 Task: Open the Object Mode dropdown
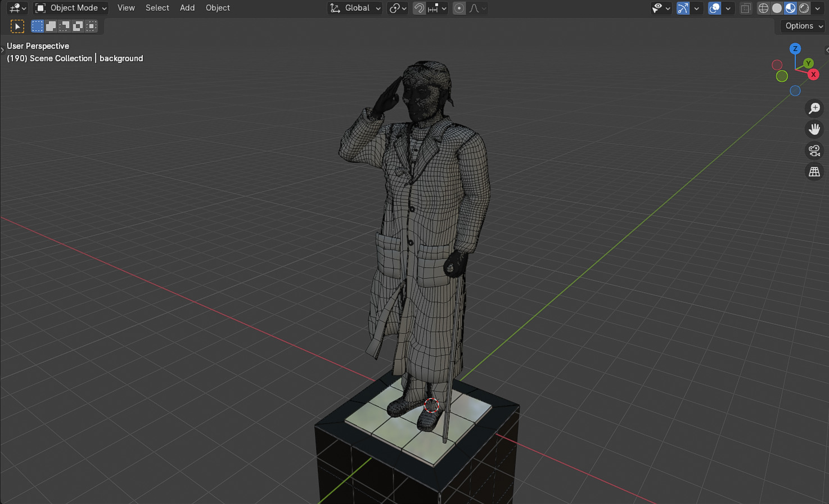pos(70,8)
